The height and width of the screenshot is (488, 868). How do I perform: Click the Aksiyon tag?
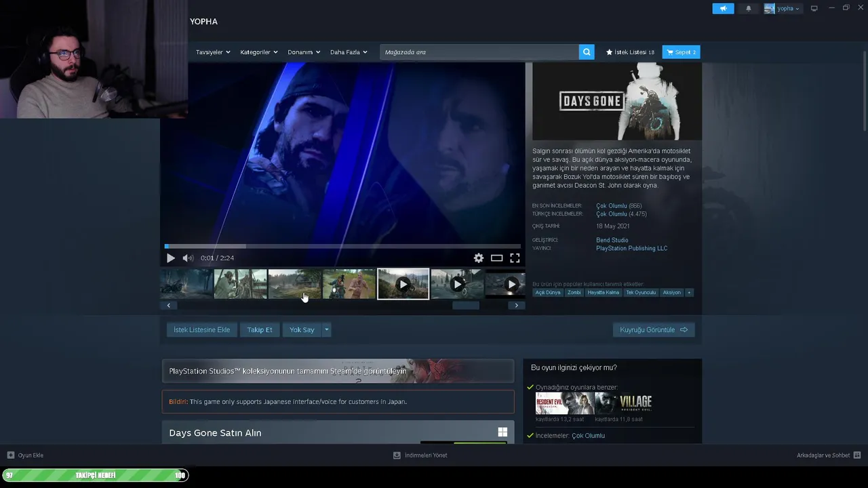(671, 293)
